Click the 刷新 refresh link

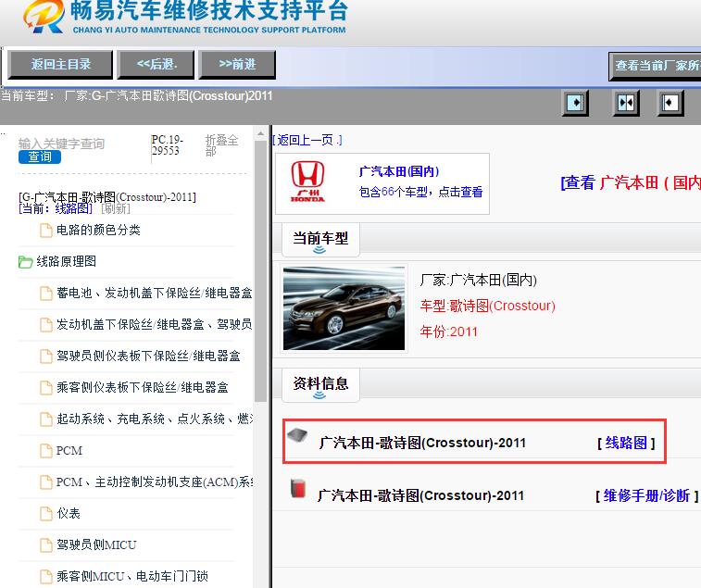coord(116,208)
